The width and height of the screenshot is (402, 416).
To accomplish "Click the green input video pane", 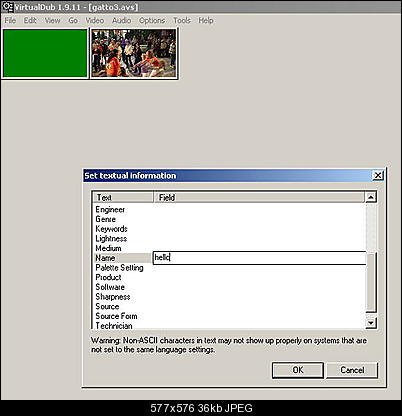I will point(45,54).
